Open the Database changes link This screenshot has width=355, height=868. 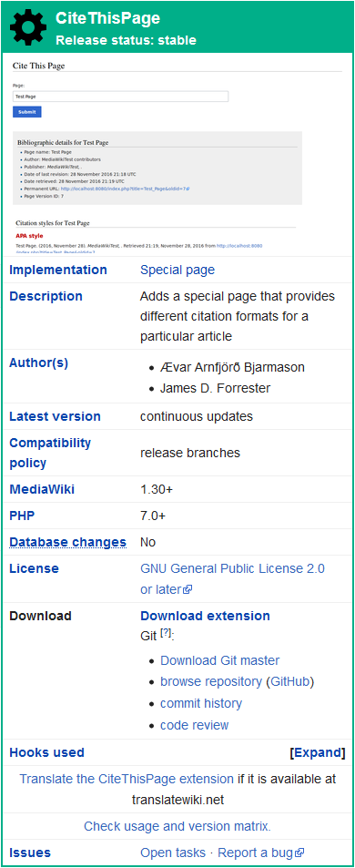click(67, 543)
